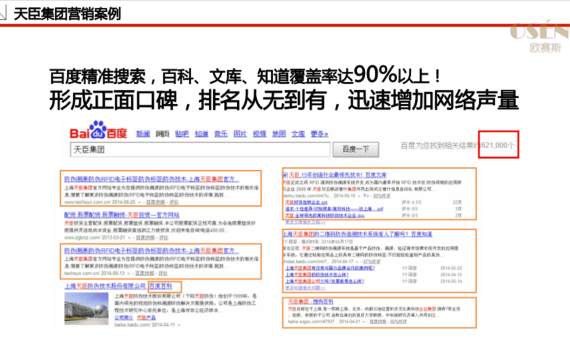Open the 贴吧 search tab
This screenshot has height=360, width=570.
click(x=182, y=134)
